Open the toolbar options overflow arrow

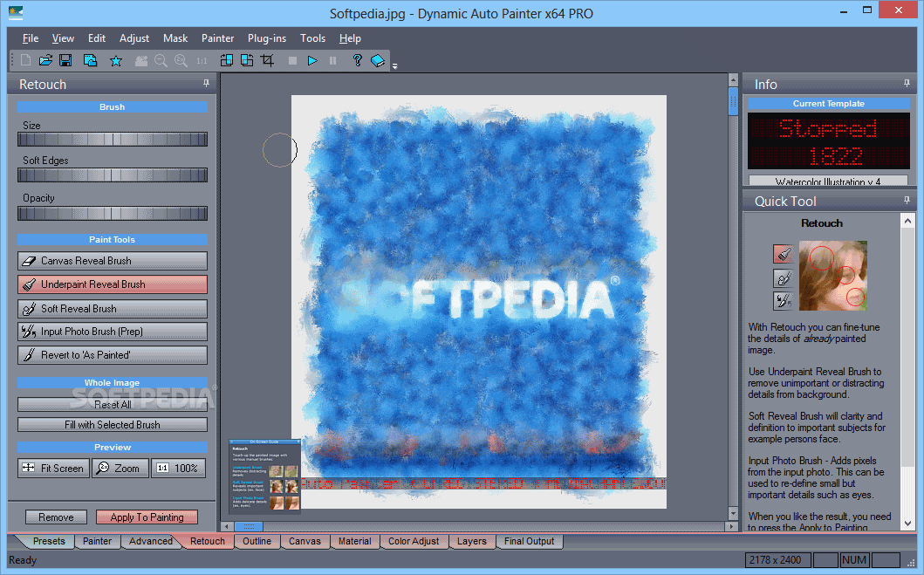[x=395, y=66]
